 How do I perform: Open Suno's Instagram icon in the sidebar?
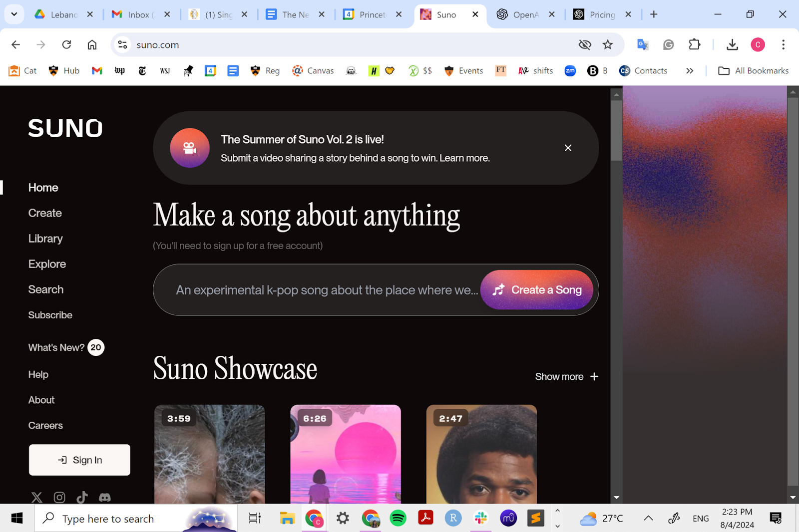tap(59, 497)
